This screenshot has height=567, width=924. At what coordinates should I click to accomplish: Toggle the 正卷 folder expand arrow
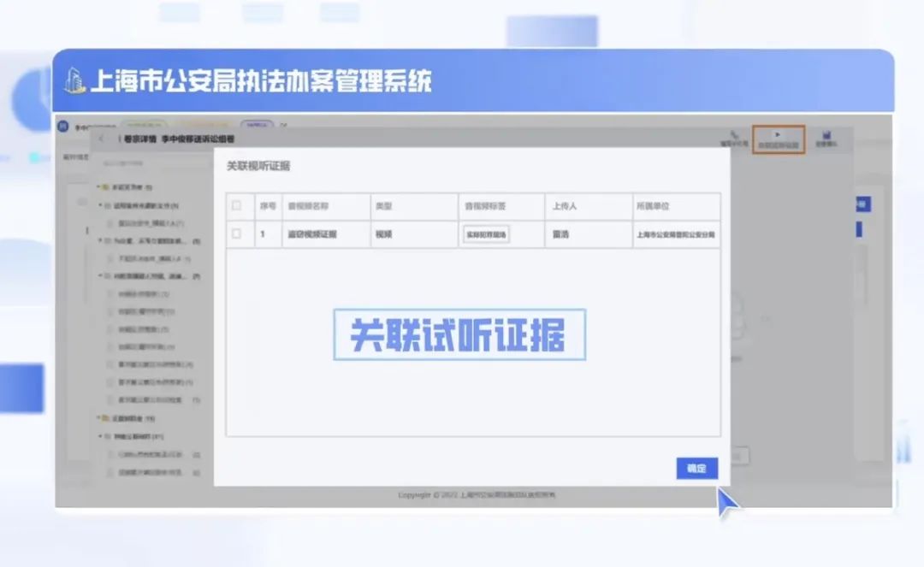[x=98, y=418]
